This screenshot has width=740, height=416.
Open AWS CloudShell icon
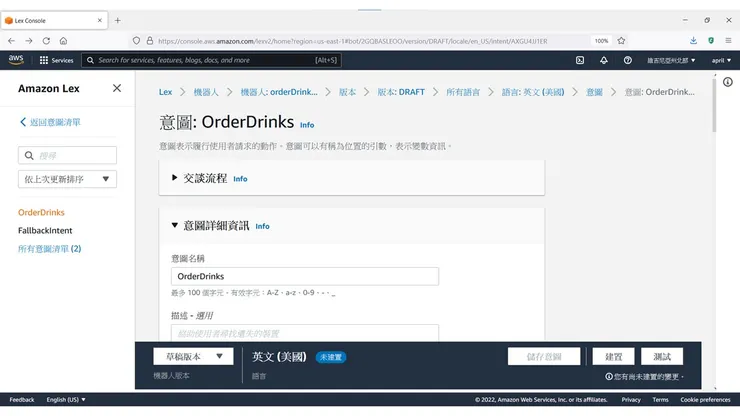(x=580, y=60)
